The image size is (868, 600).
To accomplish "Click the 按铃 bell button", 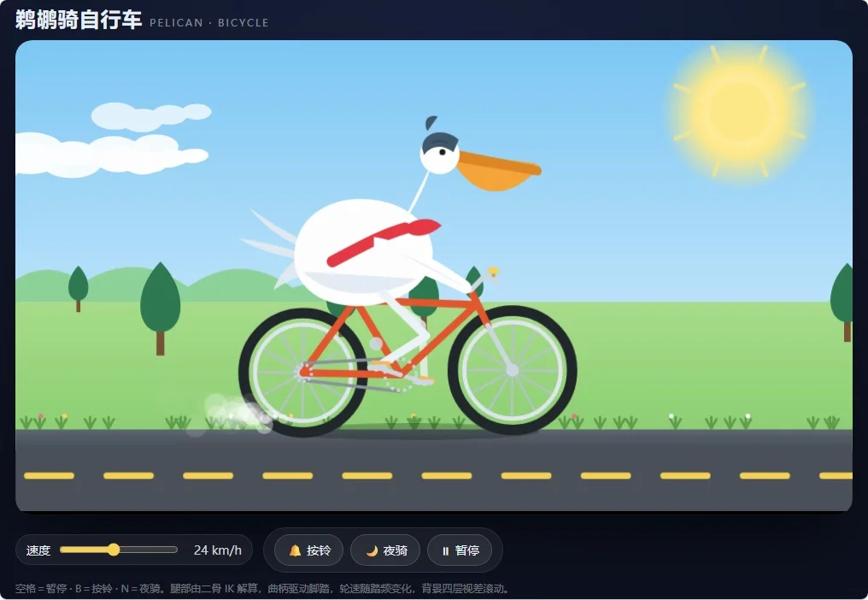I will click(309, 550).
